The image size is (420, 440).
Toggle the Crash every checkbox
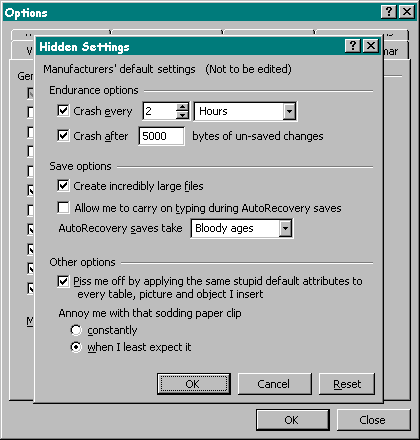click(x=63, y=110)
